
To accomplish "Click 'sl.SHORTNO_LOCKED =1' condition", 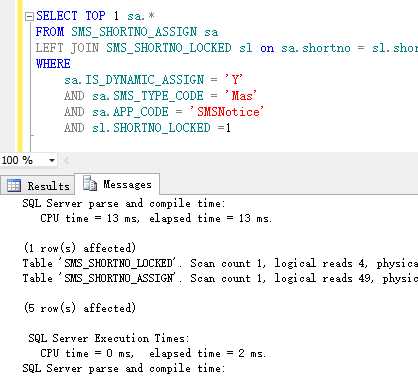I will (161, 128).
